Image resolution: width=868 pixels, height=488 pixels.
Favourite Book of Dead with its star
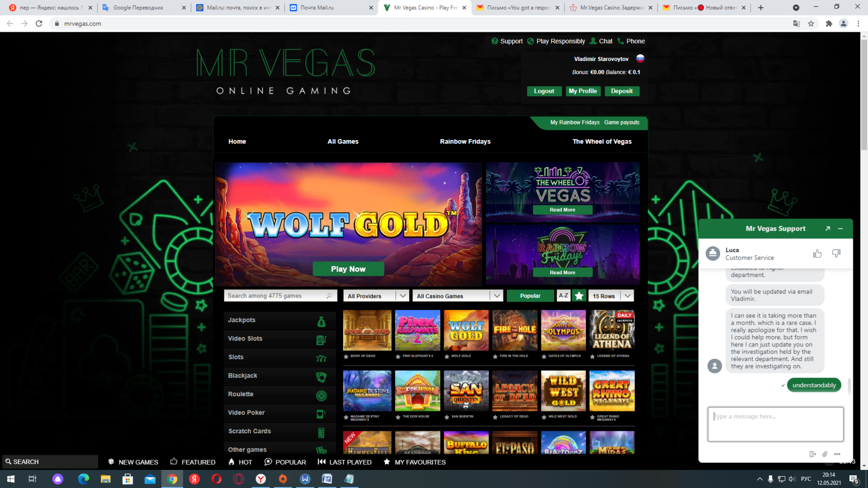pyautogui.click(x=346, y=356)
